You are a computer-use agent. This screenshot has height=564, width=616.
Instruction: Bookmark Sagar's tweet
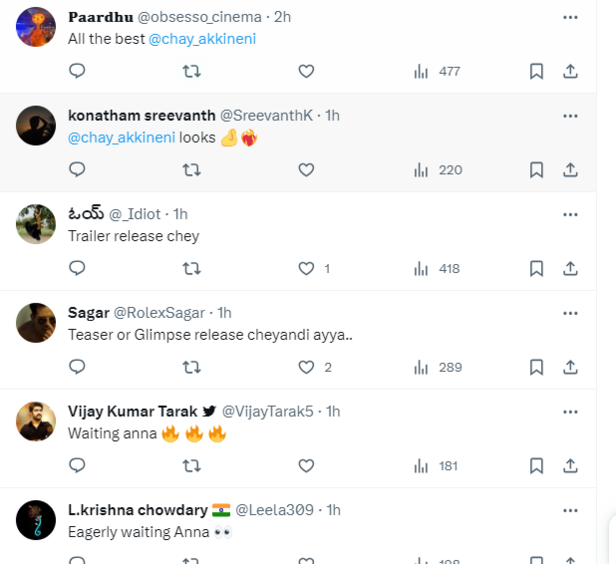[536, 367]
